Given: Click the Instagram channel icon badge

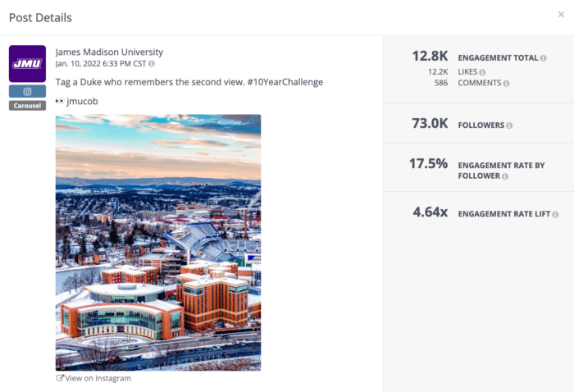Looking at the screenshot, I should click(27, 92).
